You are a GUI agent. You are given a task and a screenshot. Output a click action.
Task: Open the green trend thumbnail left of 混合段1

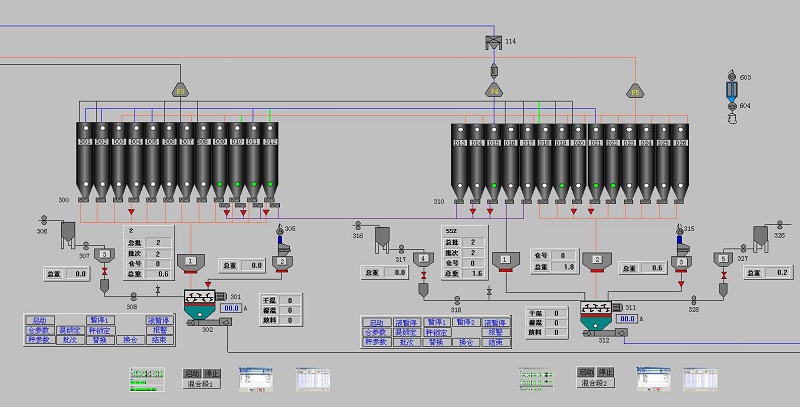[146, 378]
